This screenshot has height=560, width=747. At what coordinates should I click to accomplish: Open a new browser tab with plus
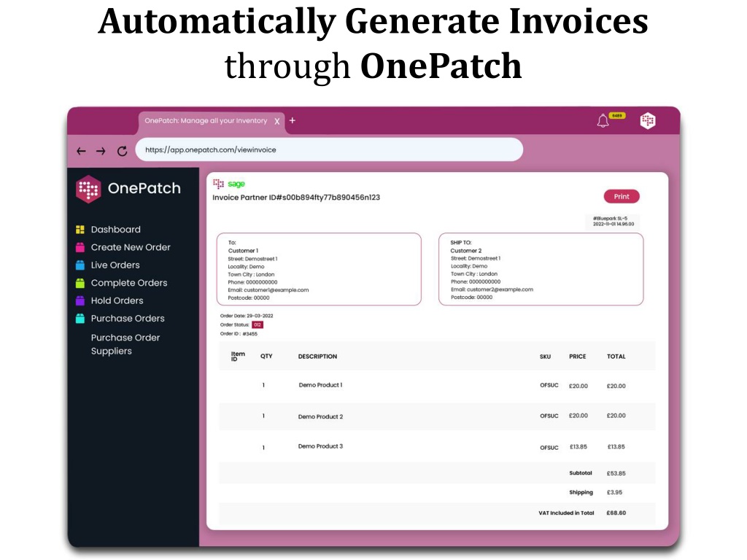point(292,120)
